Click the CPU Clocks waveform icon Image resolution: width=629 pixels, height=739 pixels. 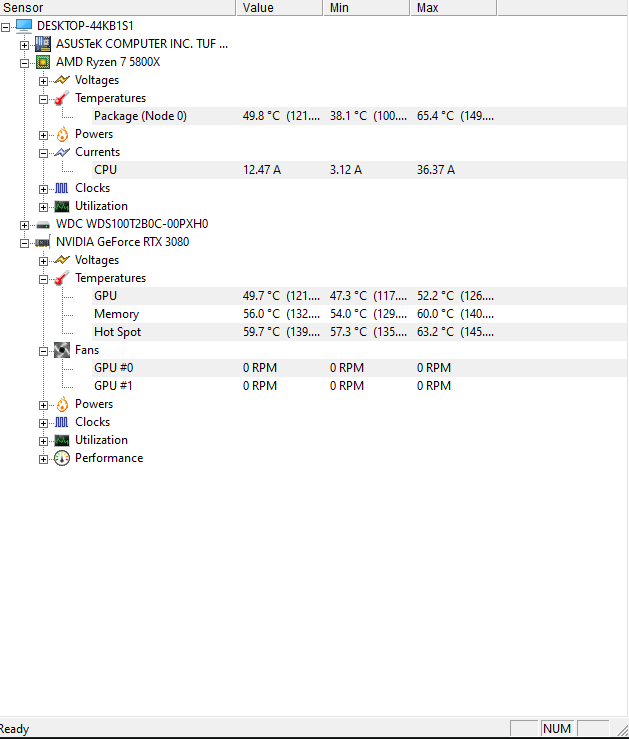62,188
